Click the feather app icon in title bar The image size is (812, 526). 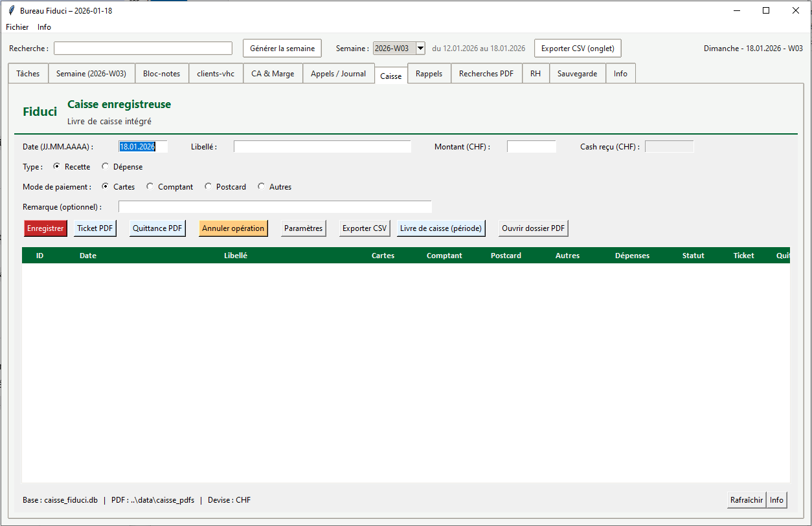coord(11,10)
